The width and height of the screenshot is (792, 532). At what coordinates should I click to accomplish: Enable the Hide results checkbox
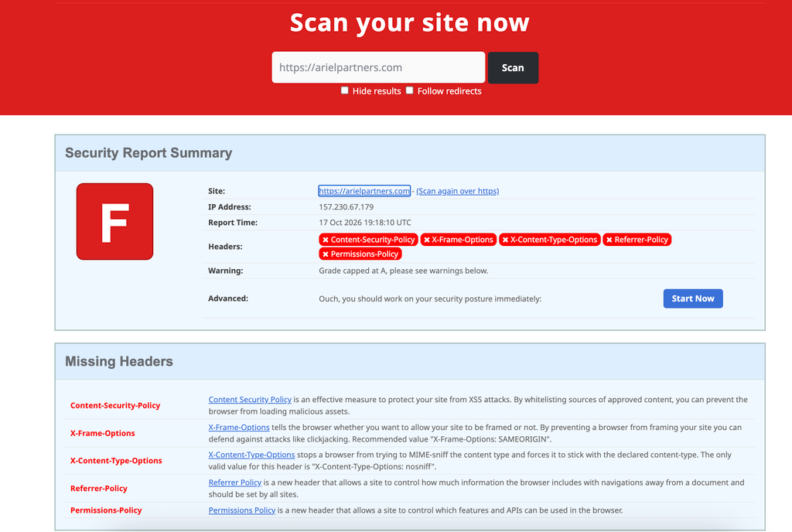click(344, 90)
